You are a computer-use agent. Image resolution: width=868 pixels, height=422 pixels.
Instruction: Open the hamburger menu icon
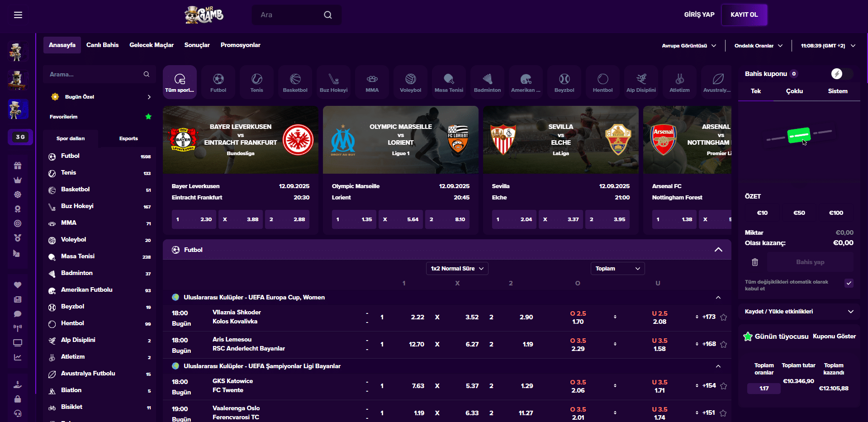[x=18, y=15]
